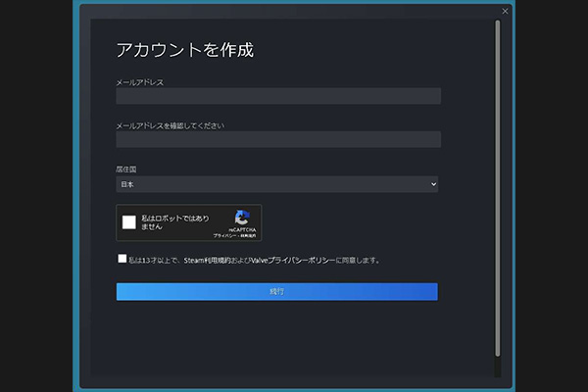The width and height of the screenshot is (588, 392).
Task: Click the chevron arrow on the country selector
Action: point(433,184)
